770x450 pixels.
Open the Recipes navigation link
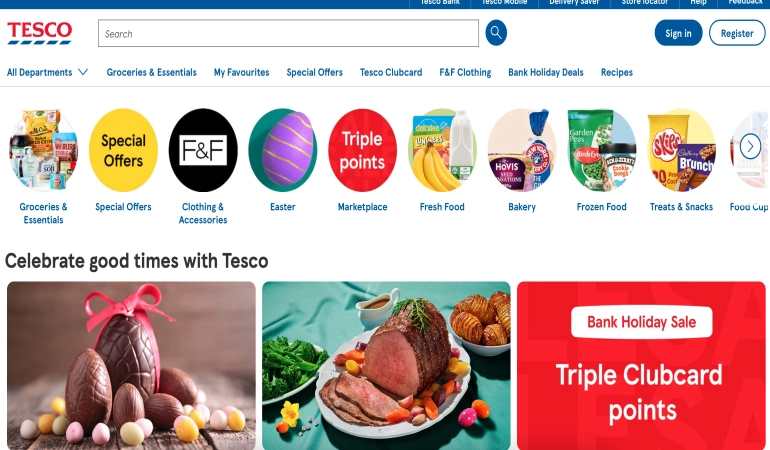pyautogui.click(x=617, y=72)
